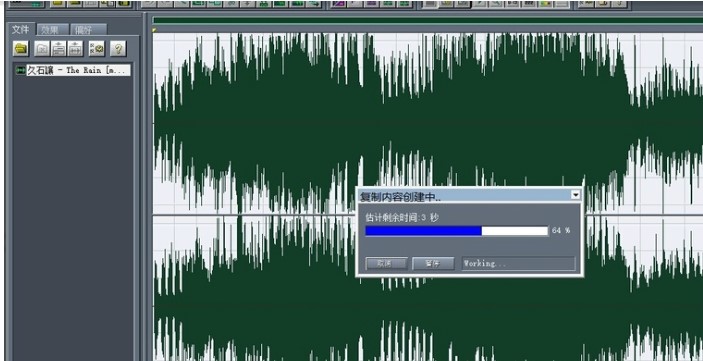
Task: Click the question mark help icon
Action: coord(118,48)
